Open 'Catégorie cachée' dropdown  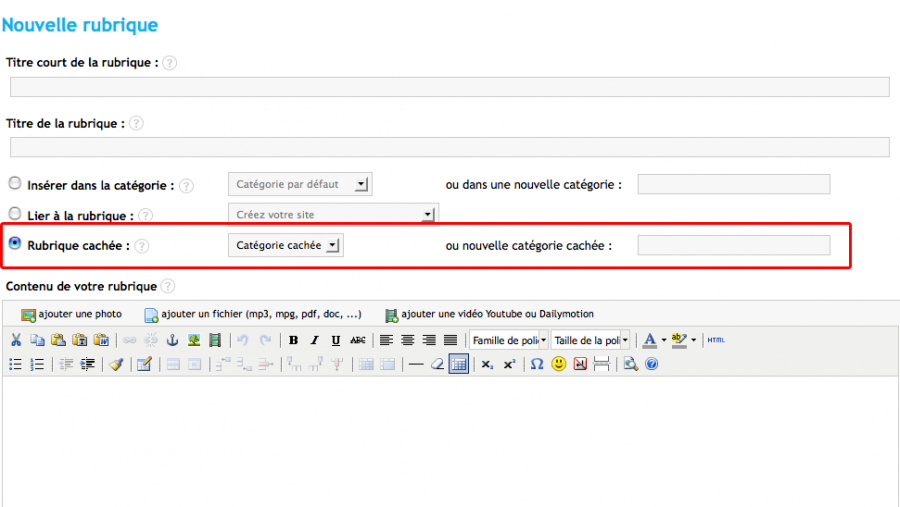(x=286, y=245)
